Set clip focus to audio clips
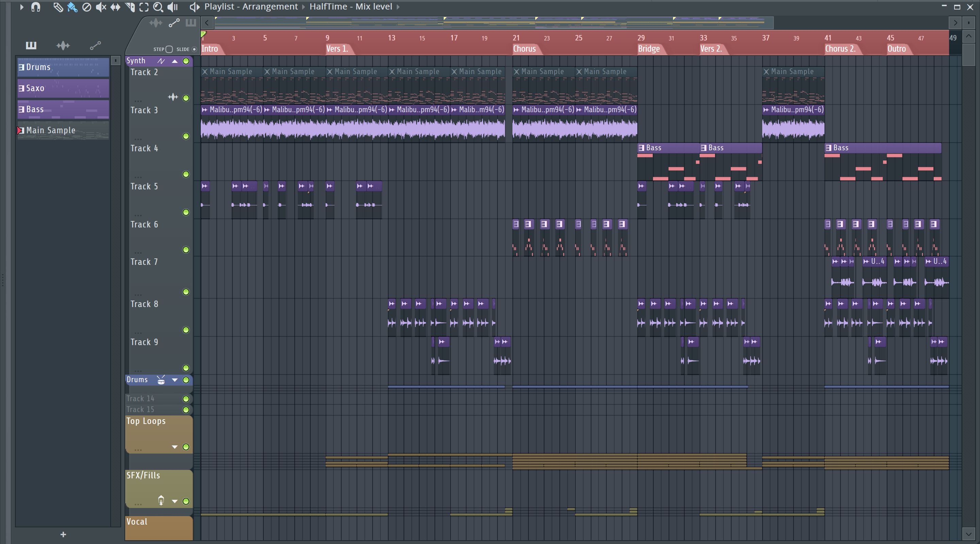 156,23
